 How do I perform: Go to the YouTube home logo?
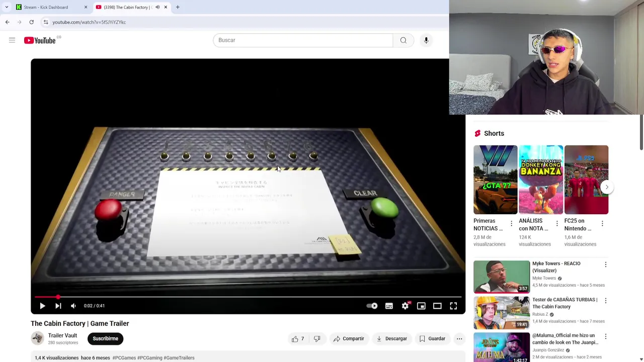coord(40,40)
